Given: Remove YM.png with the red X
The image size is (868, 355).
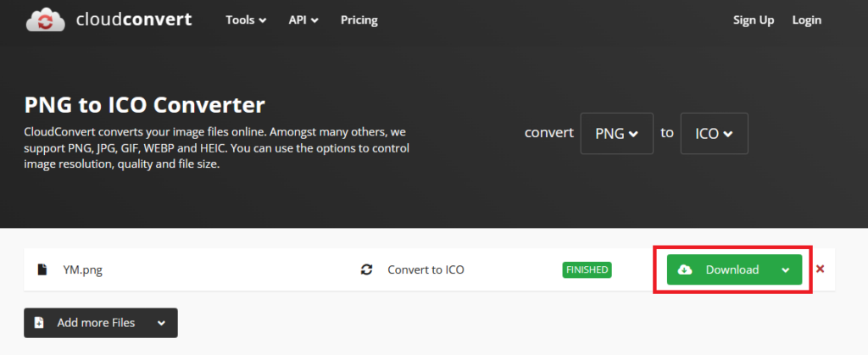Looking at the screenshot, I should [820, 270].
